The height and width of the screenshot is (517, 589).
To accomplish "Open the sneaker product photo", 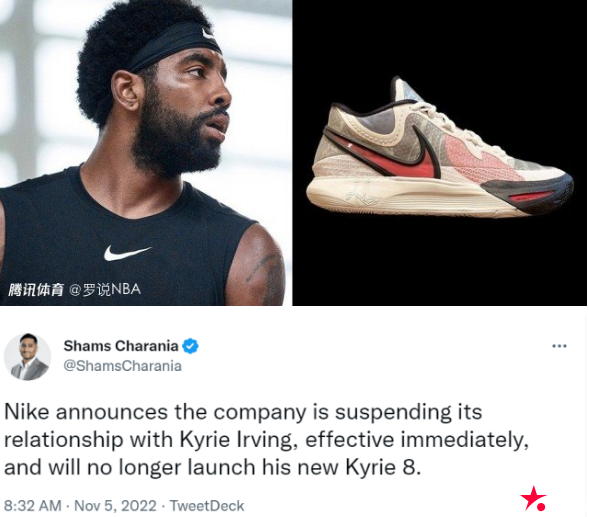I will tap(439, 153).
